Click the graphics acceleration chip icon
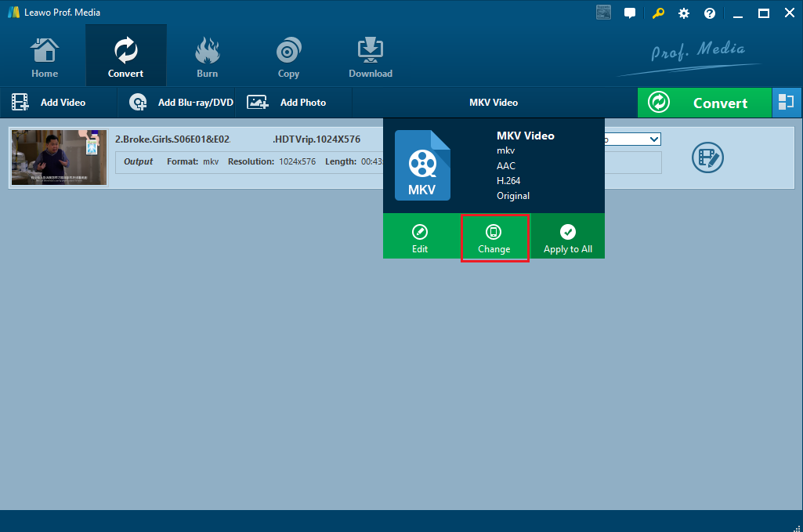 click(603, 13)
